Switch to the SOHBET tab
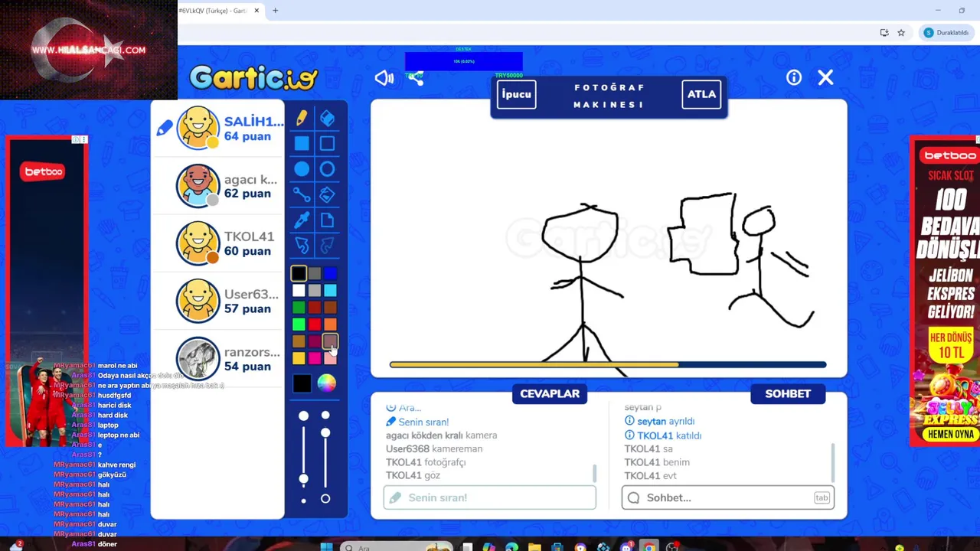Image resolution: width=980 pixels, height=551 pixels. coord(788,393)
